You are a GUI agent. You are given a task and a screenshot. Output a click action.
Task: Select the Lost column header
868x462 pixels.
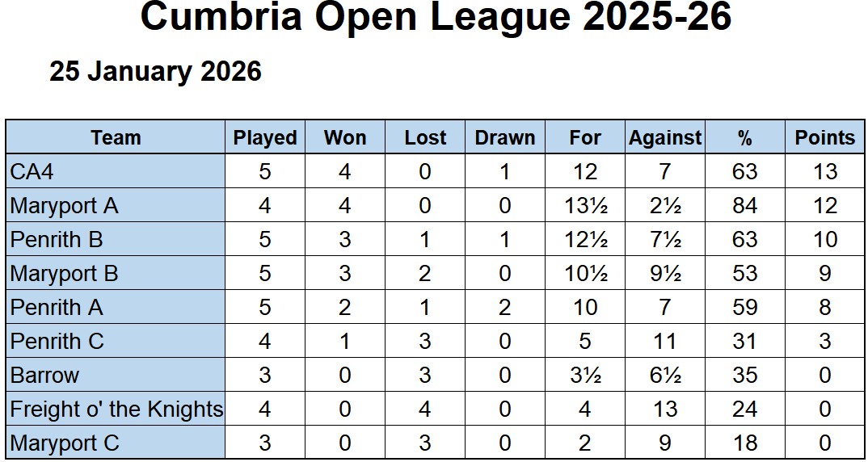pos(425,137)
